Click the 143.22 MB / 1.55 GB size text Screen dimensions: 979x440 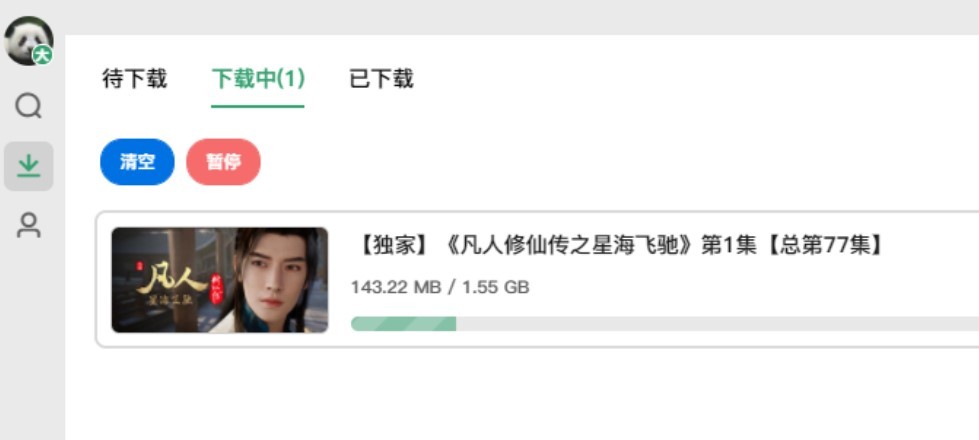click(x=440, y=287)
